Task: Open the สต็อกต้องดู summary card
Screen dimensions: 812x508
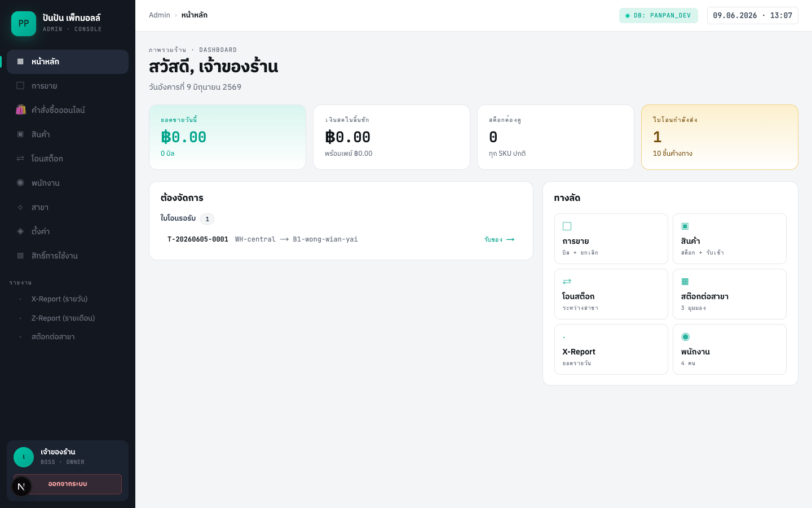Action: (555, 137)
